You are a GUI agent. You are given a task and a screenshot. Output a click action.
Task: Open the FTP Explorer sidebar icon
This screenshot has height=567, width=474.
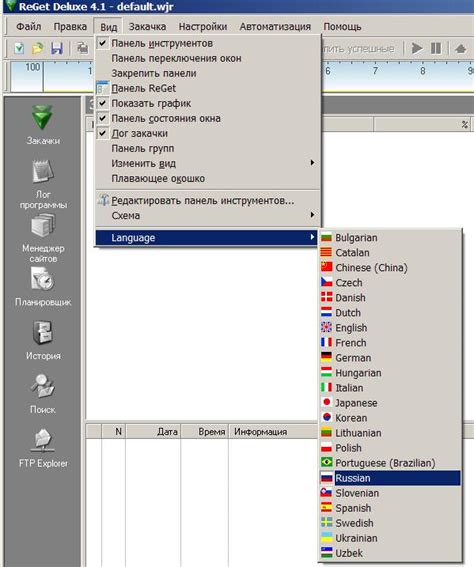point(43,448)
